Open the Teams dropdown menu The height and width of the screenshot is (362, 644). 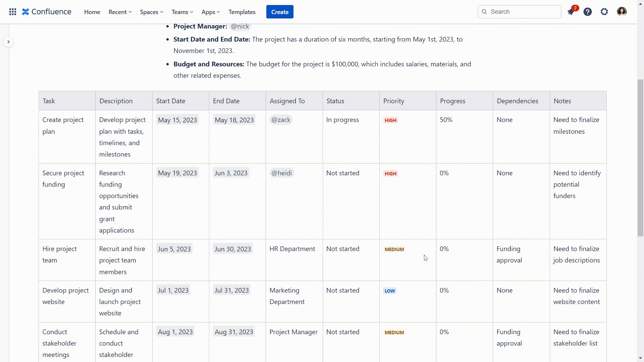pos(182,12)
